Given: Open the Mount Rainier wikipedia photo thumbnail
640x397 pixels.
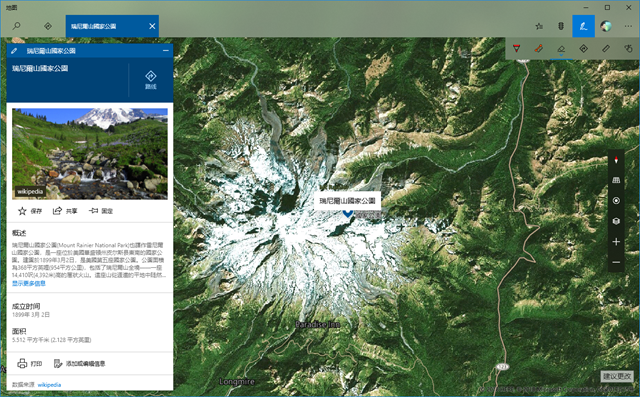Looking at the screenshot, I should coord(90,153).
